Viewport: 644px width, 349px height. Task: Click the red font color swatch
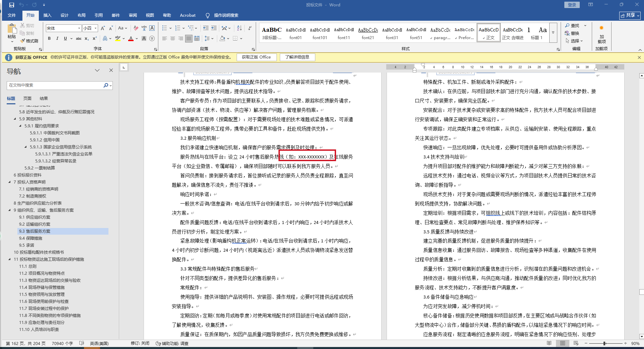pyautogui.click(x=131, y=39)
